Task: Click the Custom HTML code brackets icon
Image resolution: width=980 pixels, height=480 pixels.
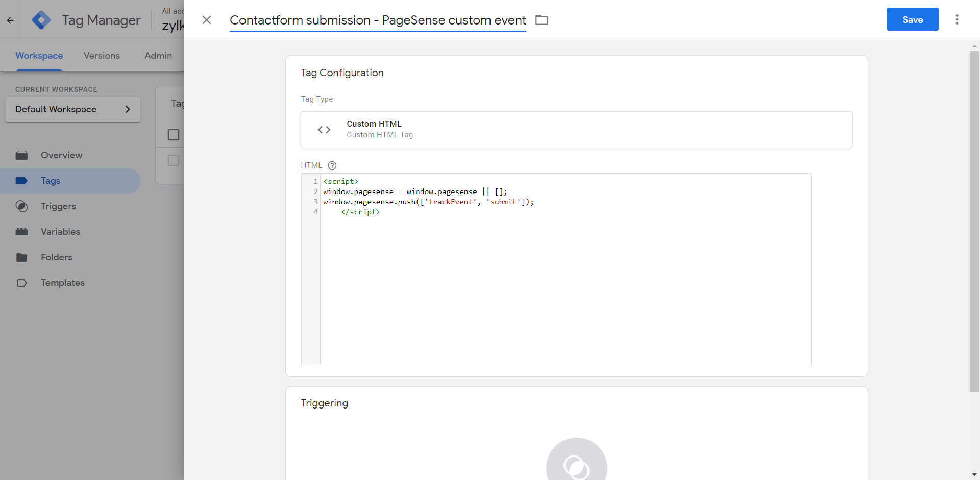Action: pos(324,130)
